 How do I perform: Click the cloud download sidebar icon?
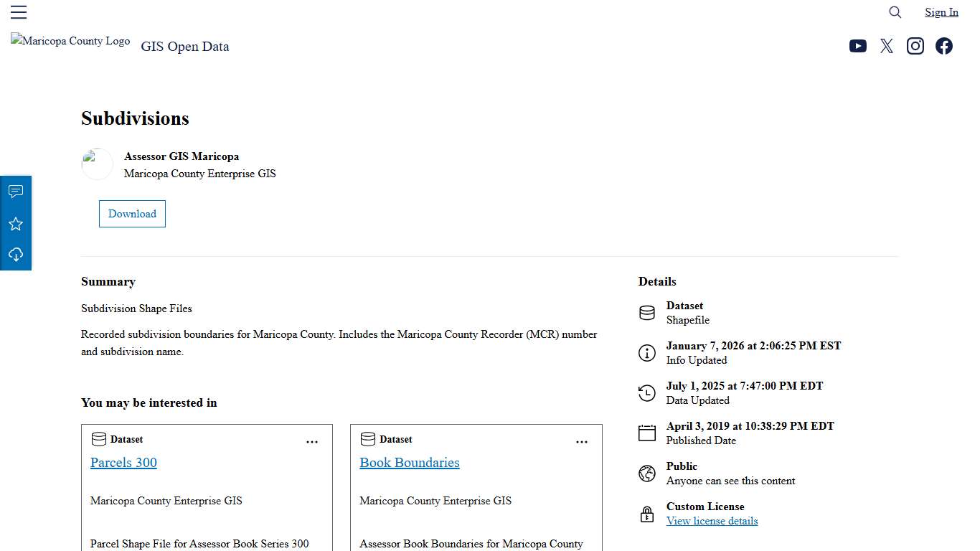click(16, 255)
